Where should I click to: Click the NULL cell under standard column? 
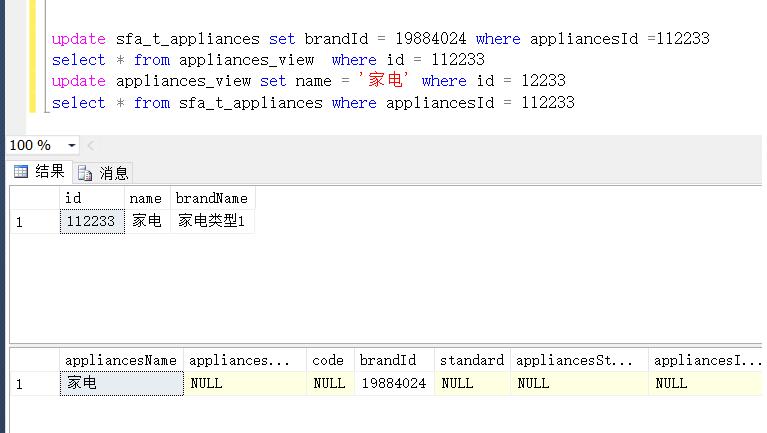(x=470, y=383)
